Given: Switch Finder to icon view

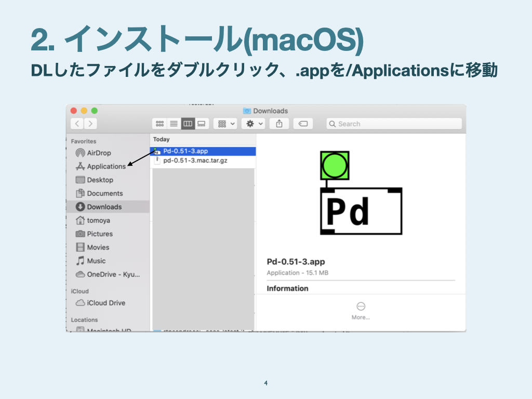Looking at the screenshot, I should [160, 124].
